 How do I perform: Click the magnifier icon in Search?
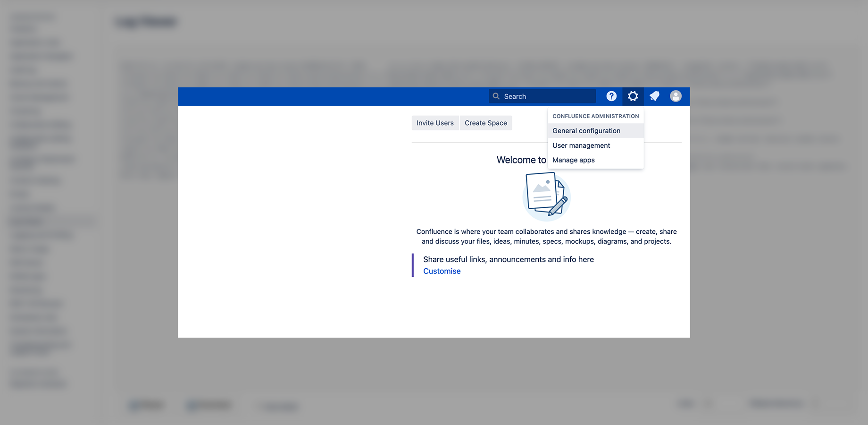point(496,96)
